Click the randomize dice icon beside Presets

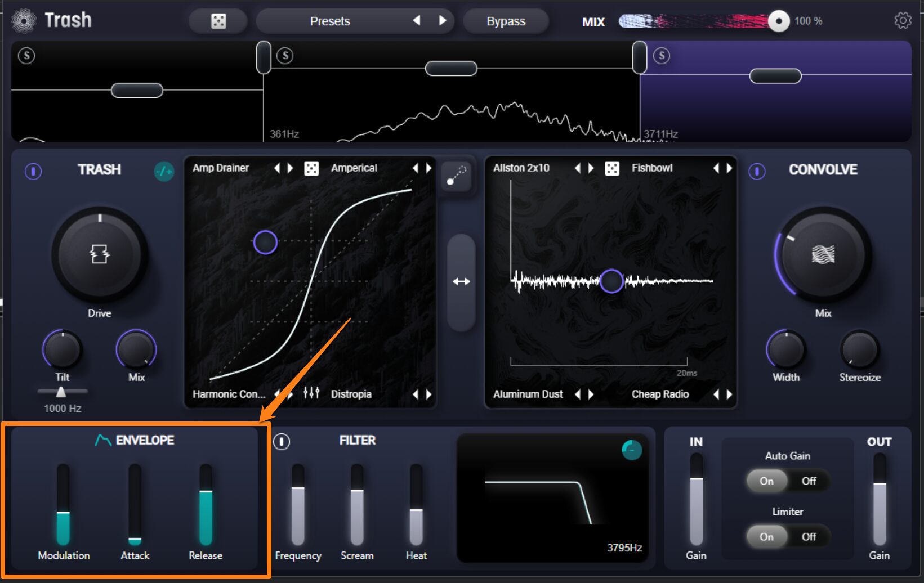pos(218,21)
